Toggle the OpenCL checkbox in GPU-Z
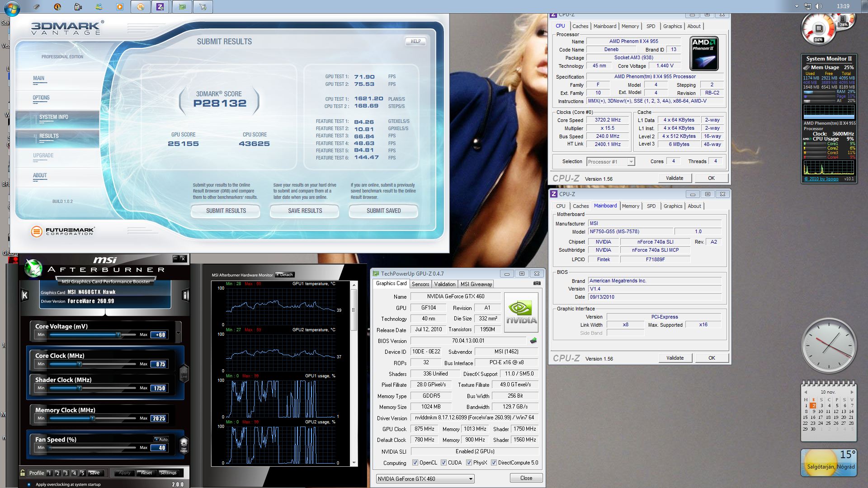The height and width of the screenshot is (488, 868). [415, 463]
